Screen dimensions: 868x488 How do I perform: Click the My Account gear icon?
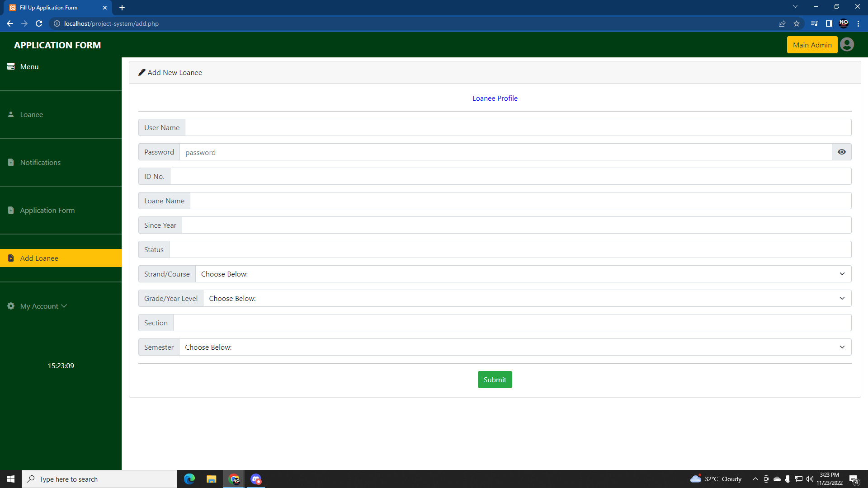tap(10, 306)
